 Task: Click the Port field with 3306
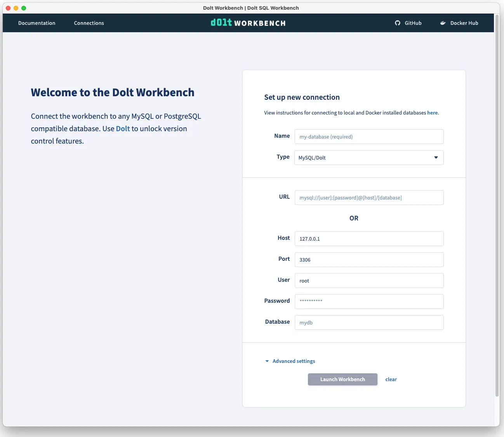tap(369, 260)
